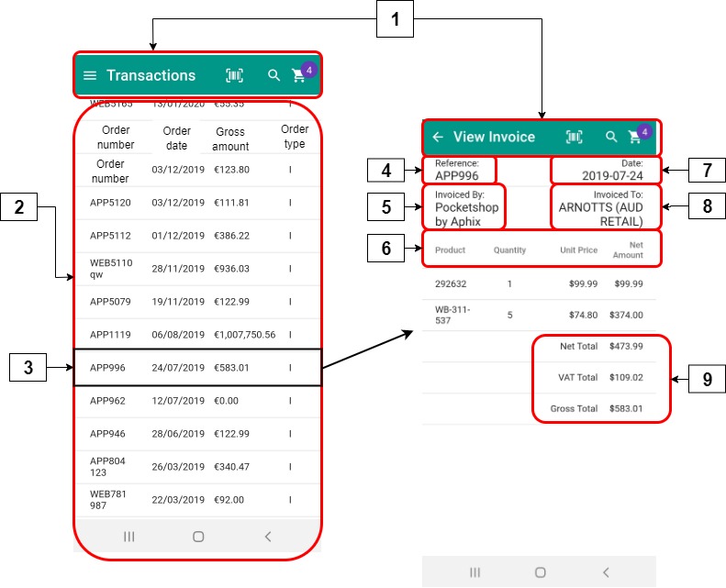Select transaction WEB5110 qw

pos(196,268)
